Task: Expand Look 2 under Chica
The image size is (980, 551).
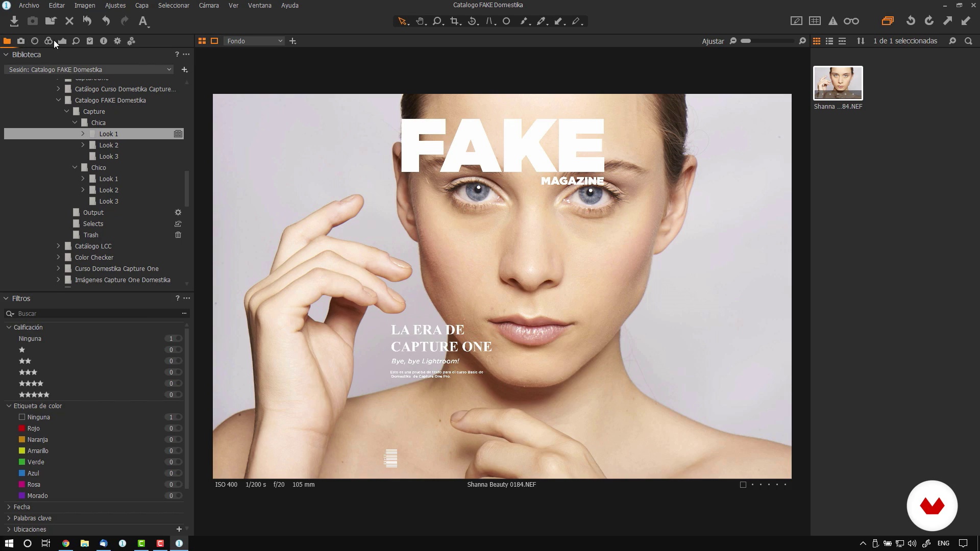Action: (x=83, y=145)
